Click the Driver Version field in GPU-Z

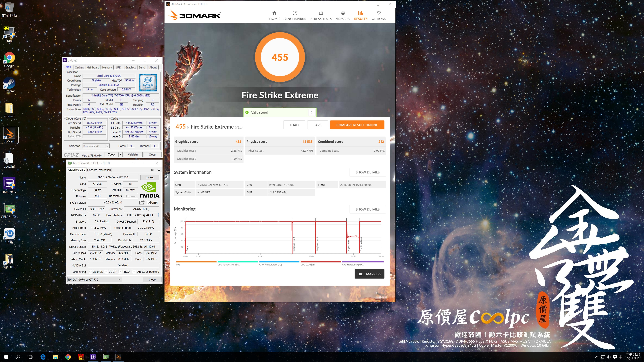pyautogui.click(x=123, y=247)
